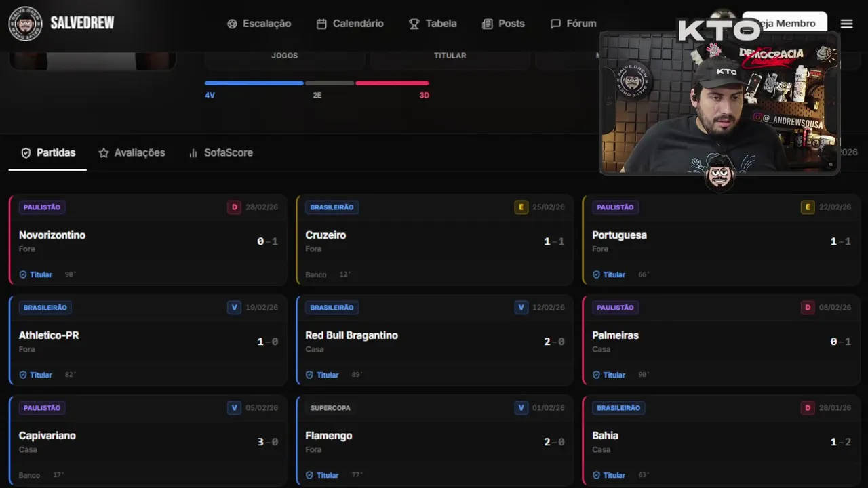Viewport: 868px width, 488px height.
Task: Click Titular shield icon in Portuguesa card
Action: [596, 274]
